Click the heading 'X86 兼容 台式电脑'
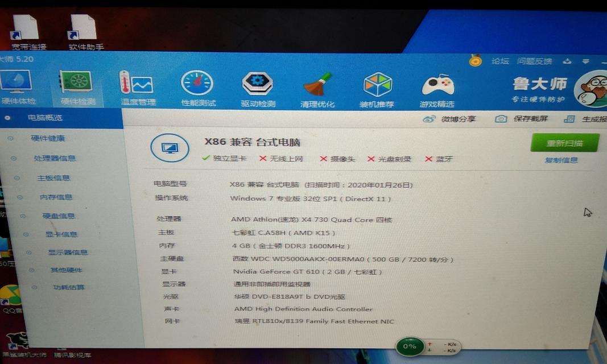 253,142
